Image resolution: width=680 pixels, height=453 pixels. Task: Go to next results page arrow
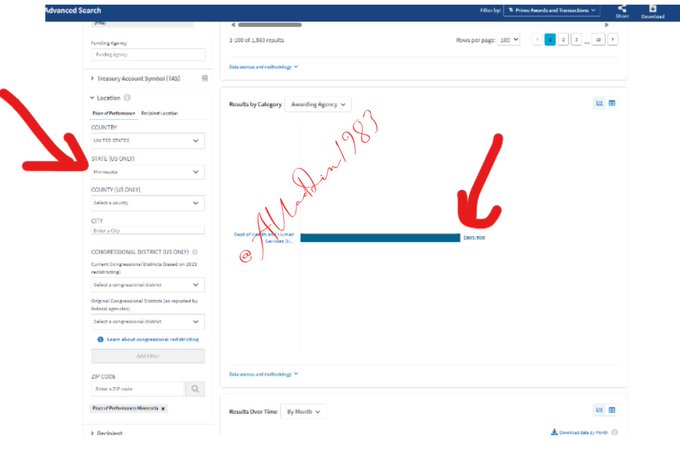pyautogui.click(x=612, y=39)
